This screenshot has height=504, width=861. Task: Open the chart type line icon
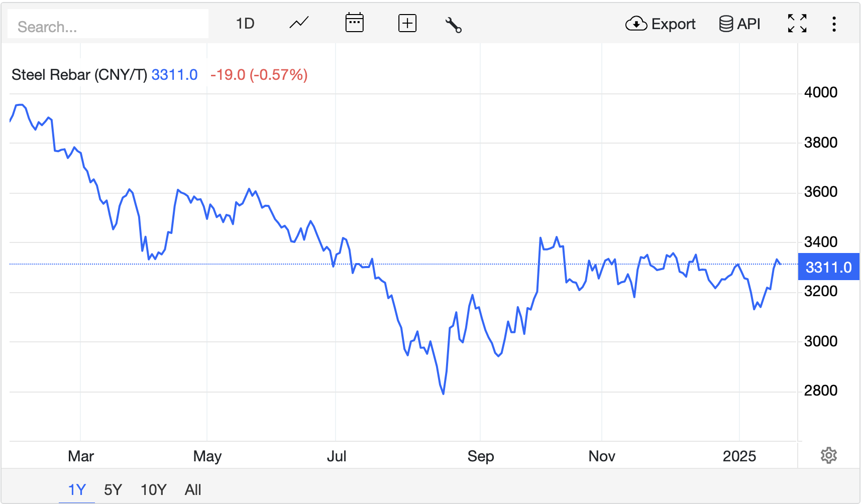299,23
